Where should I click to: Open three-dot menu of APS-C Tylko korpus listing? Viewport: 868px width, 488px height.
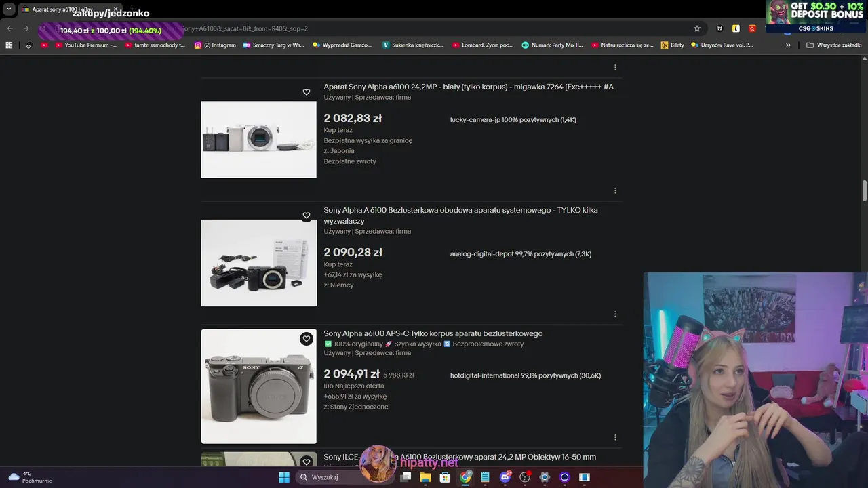pyautogui.click(x=615, y=438)
